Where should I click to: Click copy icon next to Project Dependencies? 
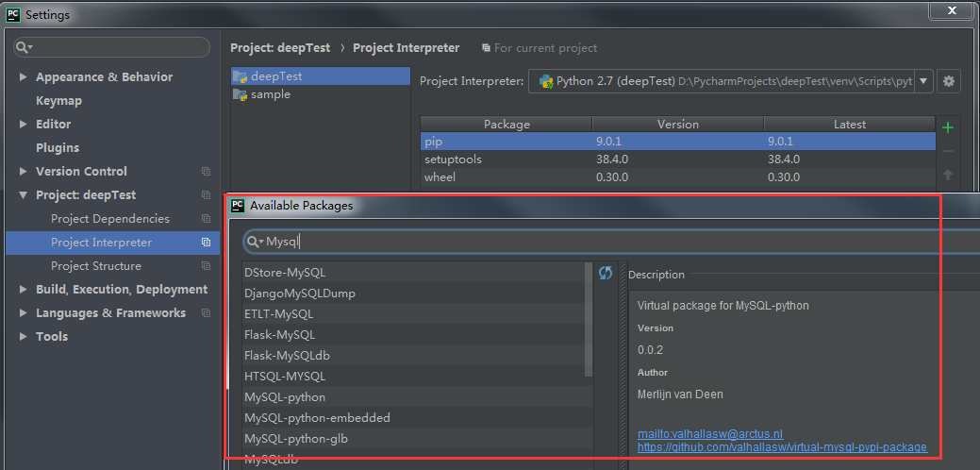[x=206, y=219]
